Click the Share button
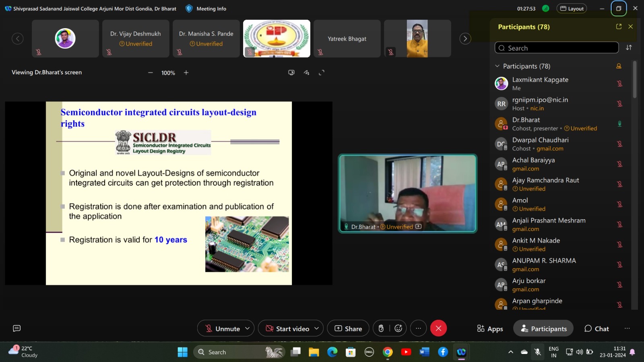The height and width of the screenshot is (362, 644). [348, 329]
